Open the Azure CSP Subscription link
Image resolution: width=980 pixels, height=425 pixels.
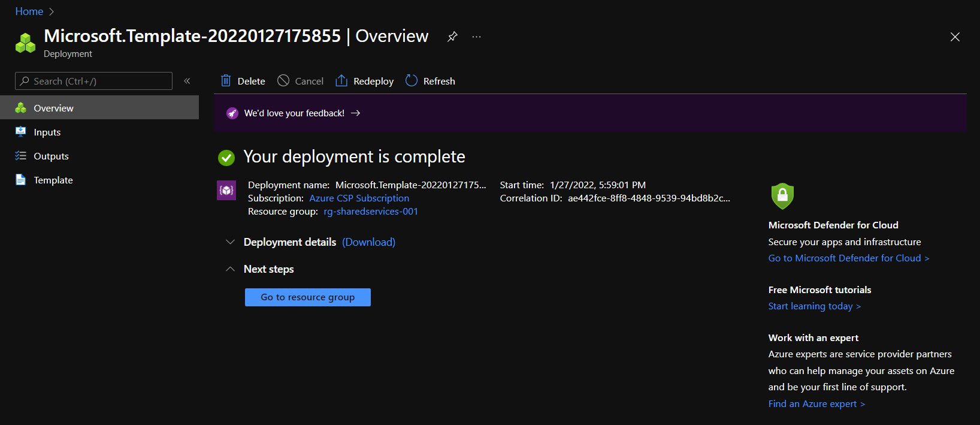click(359, 198)
